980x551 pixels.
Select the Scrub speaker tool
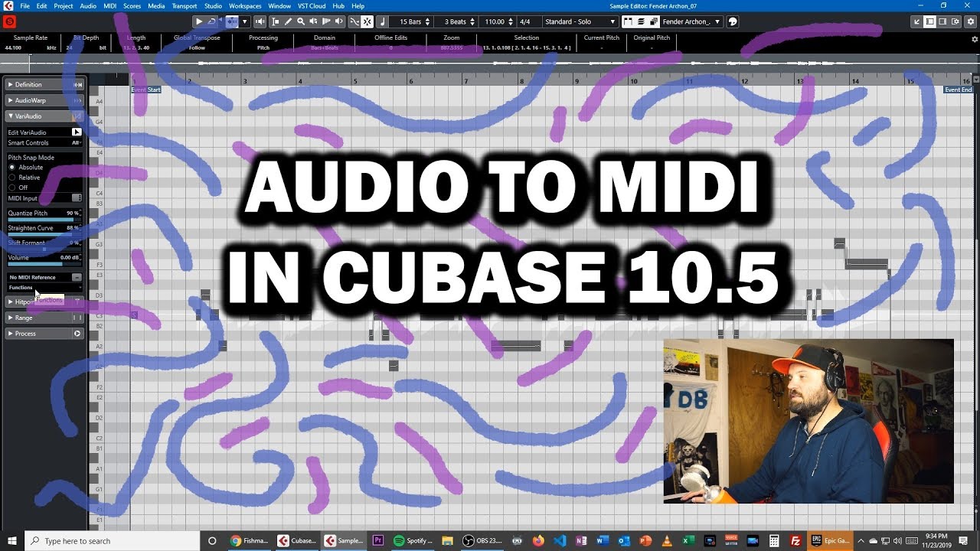coord(313,21)
